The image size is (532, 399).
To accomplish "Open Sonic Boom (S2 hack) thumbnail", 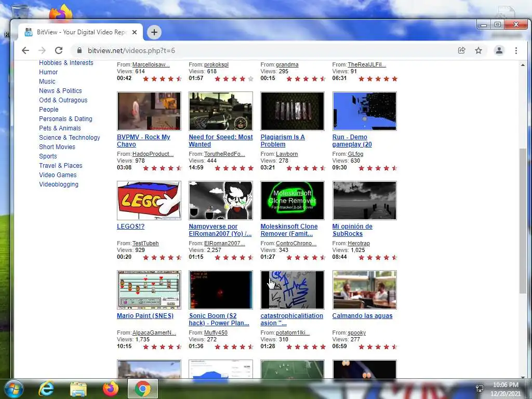I will tap(221, 290).
